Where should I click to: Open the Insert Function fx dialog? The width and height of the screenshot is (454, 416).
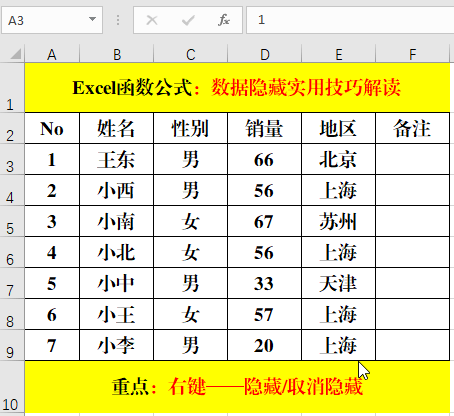point(224,20)
